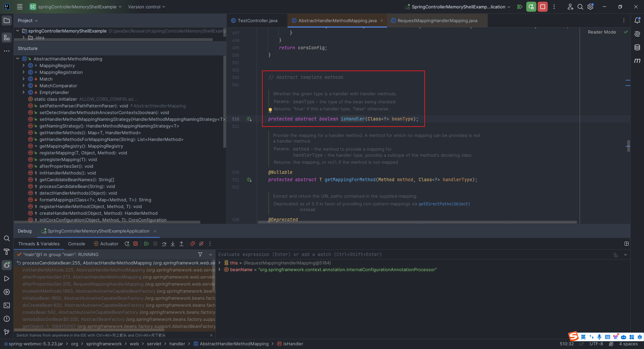Open the Build hammer tool window
The width and height of the screenshot is (644, 349).
point(7,252)
